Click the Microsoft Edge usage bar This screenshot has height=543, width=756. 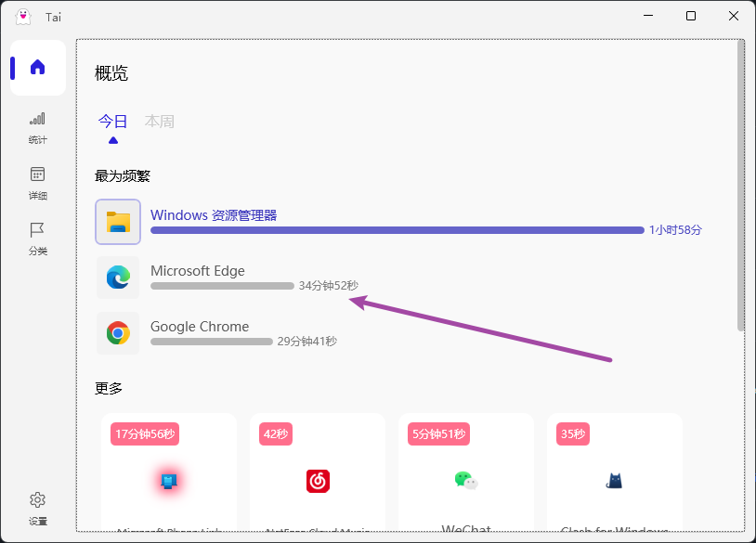click(x=222, y=286)
